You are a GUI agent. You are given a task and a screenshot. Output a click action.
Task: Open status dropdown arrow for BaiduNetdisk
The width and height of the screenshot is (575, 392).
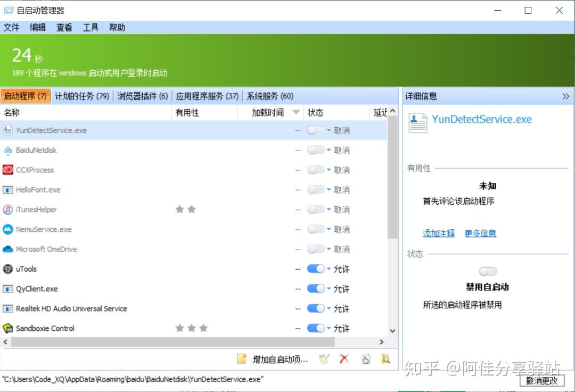coord(328,150)
